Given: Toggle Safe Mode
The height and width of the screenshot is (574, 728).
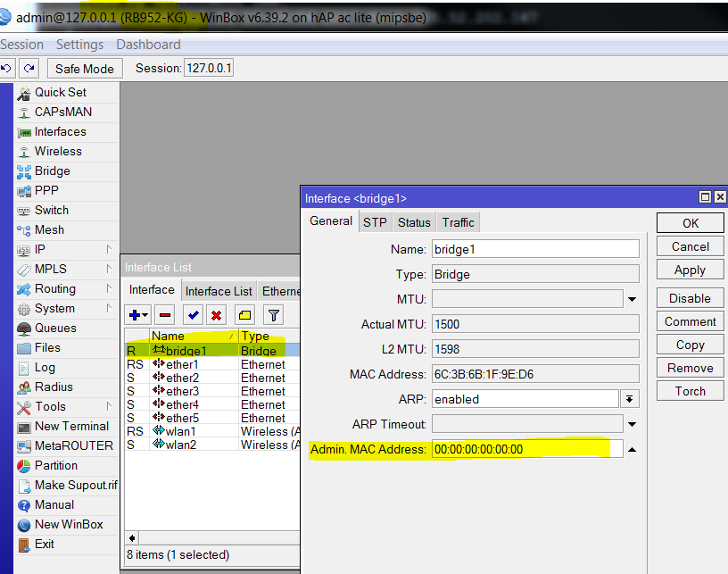Looking at the screenshot, I should click(84, 68).
